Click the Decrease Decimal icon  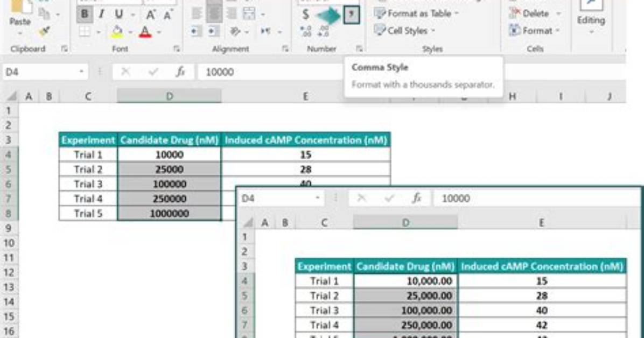click(x=324, y=31)
